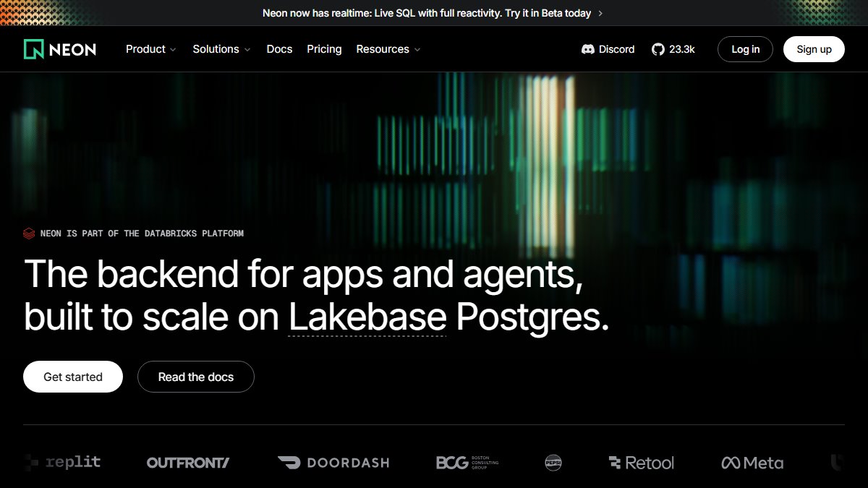Click the Sign up button
868x488 pixels.
814,49
